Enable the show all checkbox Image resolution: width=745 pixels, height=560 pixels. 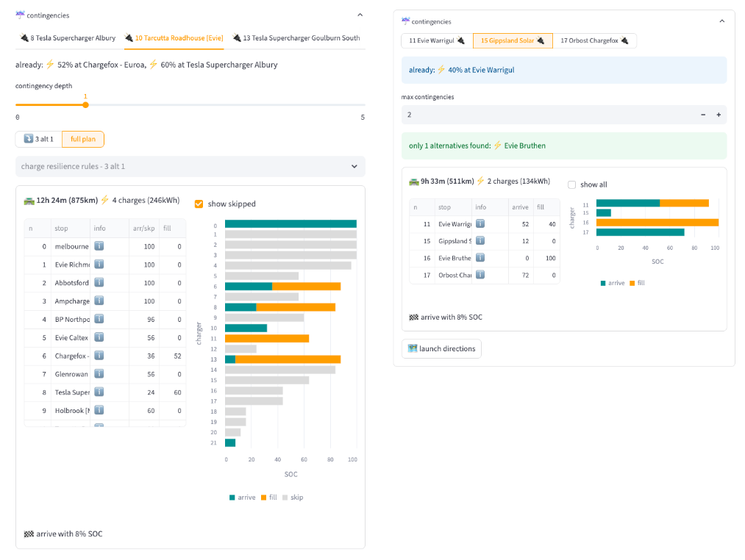[x=572, y=184]
